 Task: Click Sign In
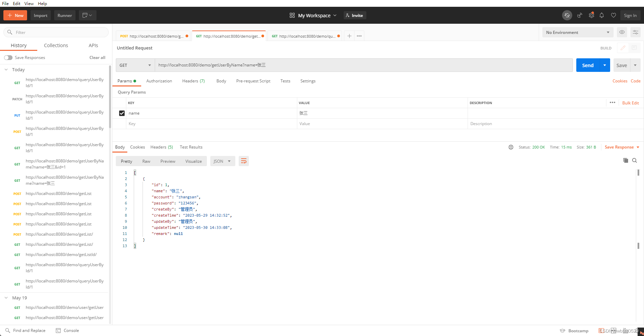coord(630,15)
